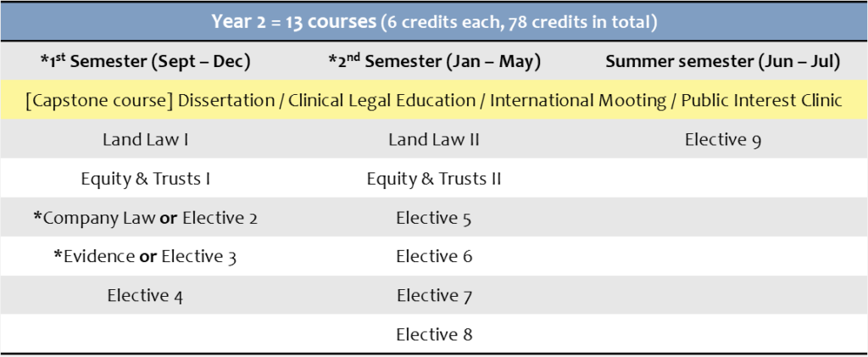
Task: Click the Elective 9 cell
Action: pos(722,139)
